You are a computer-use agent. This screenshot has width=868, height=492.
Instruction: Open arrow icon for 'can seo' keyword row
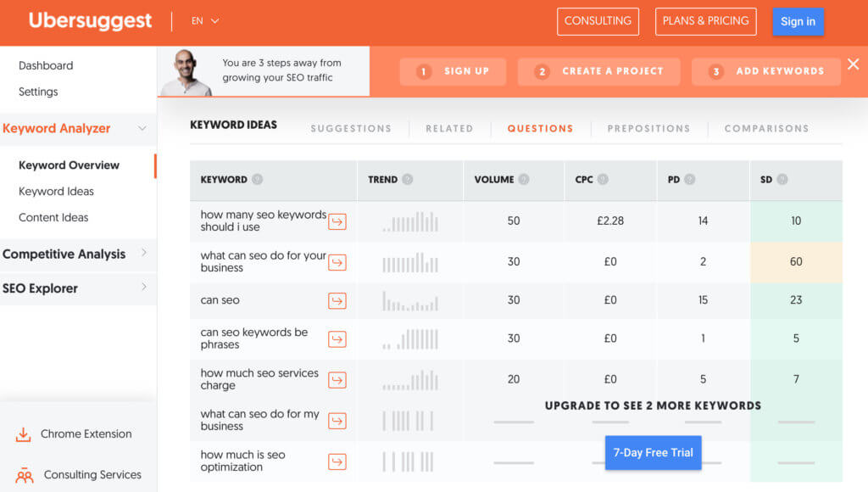[x=337, y=300]
